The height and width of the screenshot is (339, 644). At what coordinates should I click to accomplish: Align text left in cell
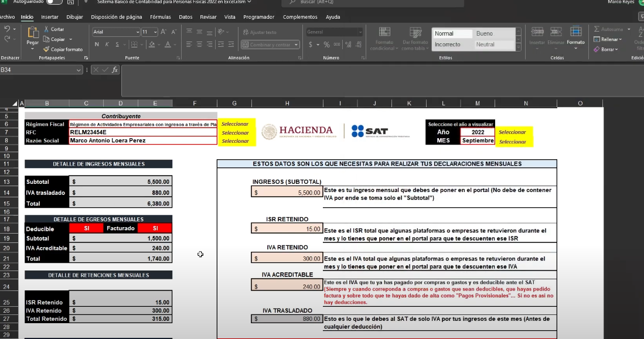[189, 44]
